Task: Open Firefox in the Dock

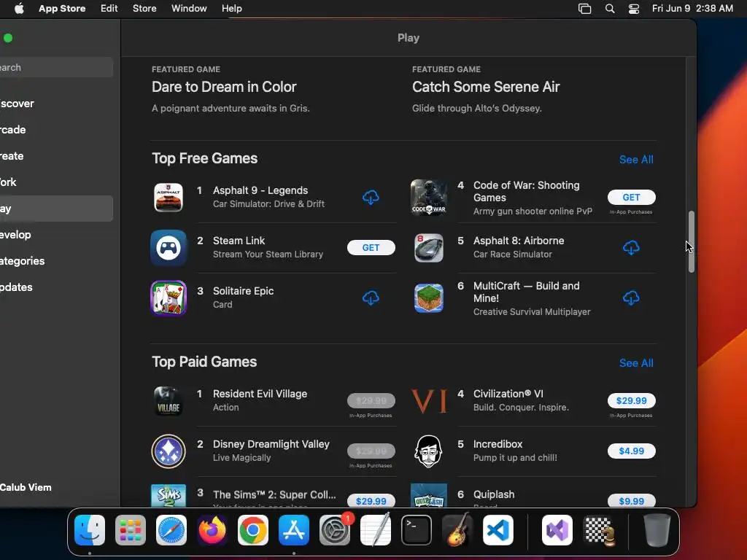Action: tap(212, 530)
